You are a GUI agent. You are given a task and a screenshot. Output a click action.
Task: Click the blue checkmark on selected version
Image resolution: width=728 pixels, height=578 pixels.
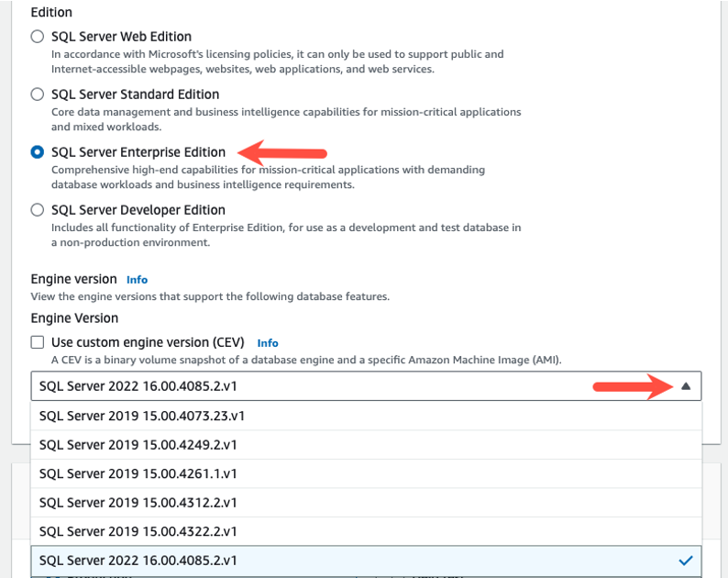tap(685, 560)
